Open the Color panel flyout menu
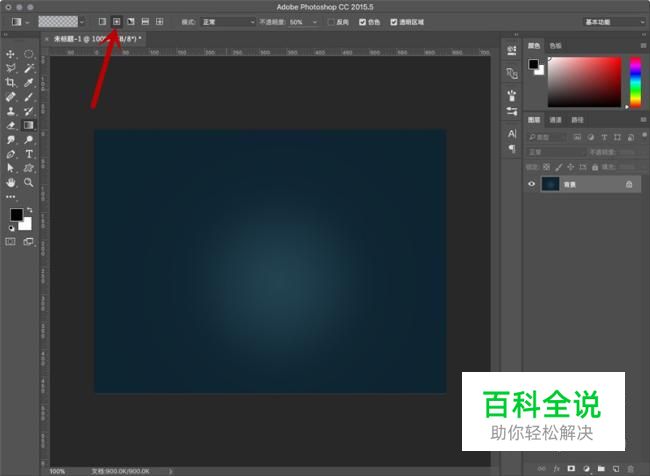 click(643, 45)
